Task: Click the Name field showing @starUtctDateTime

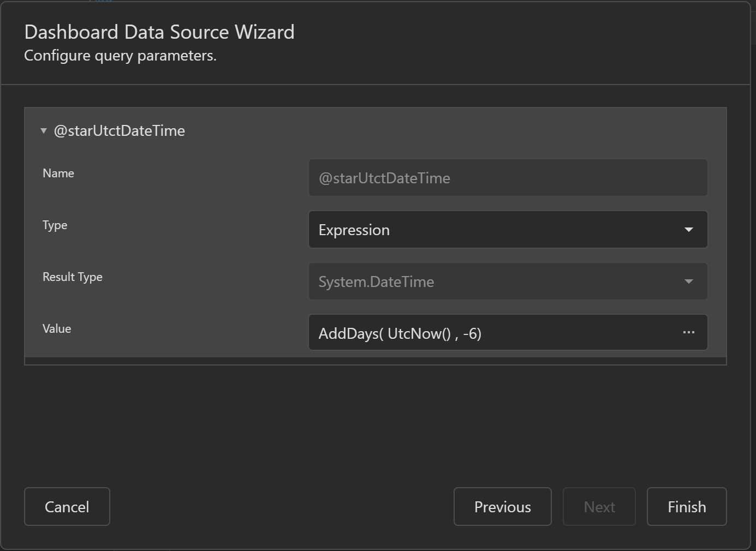Action: coord(508,178)
